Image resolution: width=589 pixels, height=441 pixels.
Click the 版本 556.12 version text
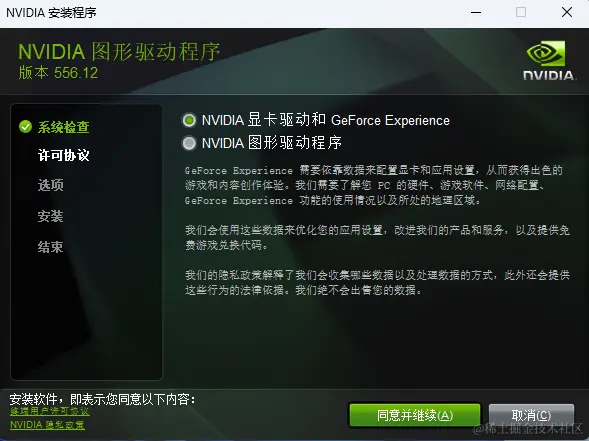pyautogui.click(x=58, y=72)
